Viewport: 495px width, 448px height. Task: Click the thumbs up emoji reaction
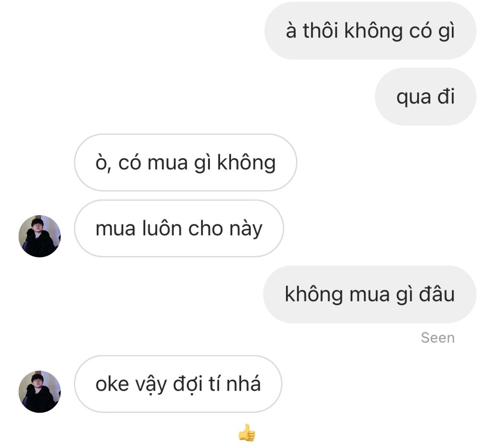[247, 432]
